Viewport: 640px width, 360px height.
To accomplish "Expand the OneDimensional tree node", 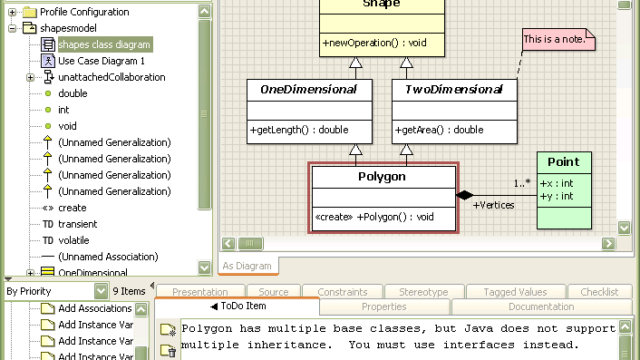I will [x=30, y=272].
